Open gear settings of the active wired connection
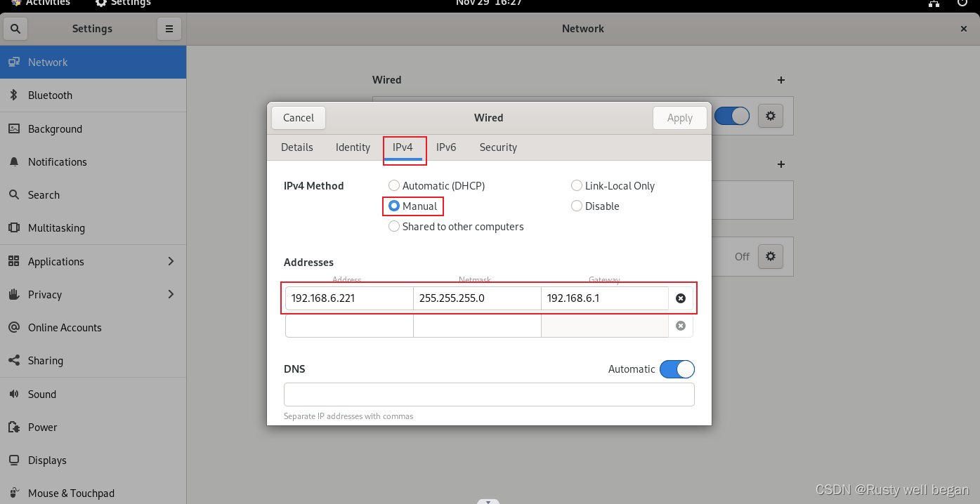Screen dimensions: 980x504 [771, 116]
